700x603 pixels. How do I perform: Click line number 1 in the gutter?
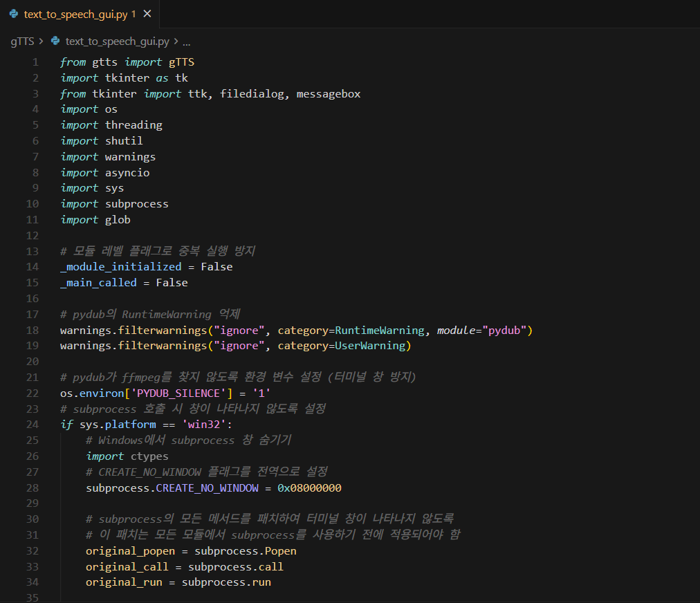pos(35,62)
